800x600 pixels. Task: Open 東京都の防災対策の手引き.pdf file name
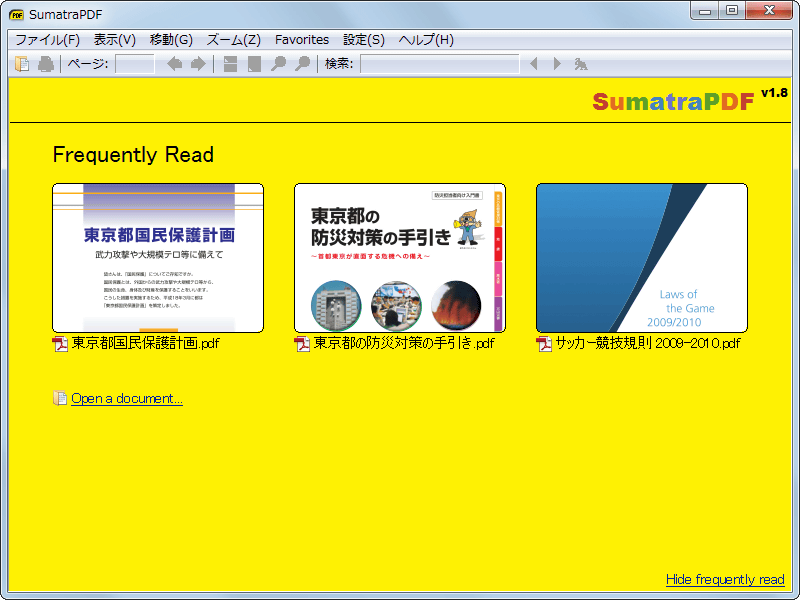[404, 343]
